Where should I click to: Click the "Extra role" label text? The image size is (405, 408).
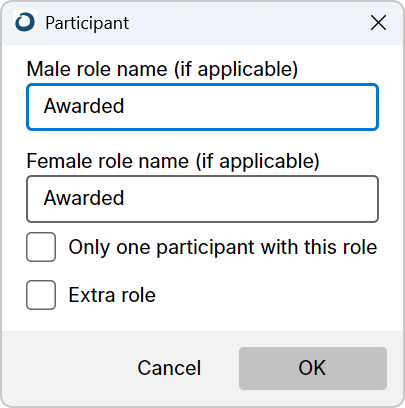112,295
